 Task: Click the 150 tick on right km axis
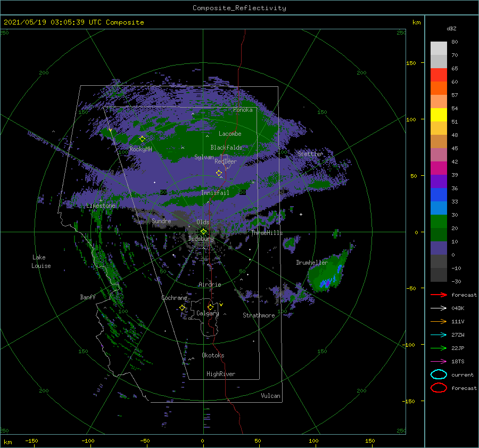coord(411,63)
